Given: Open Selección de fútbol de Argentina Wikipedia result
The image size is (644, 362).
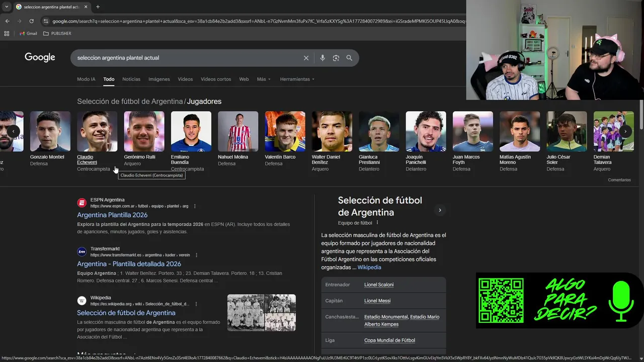Looking at the screenshot, I should (x=126, y=313).
